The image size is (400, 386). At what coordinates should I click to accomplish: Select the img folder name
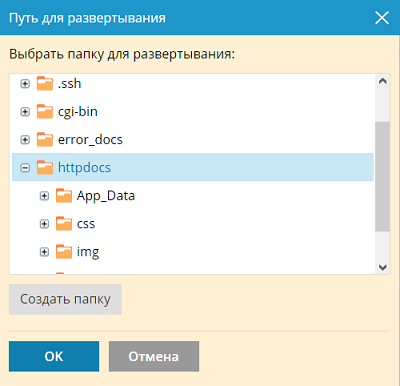coord(88,252)
